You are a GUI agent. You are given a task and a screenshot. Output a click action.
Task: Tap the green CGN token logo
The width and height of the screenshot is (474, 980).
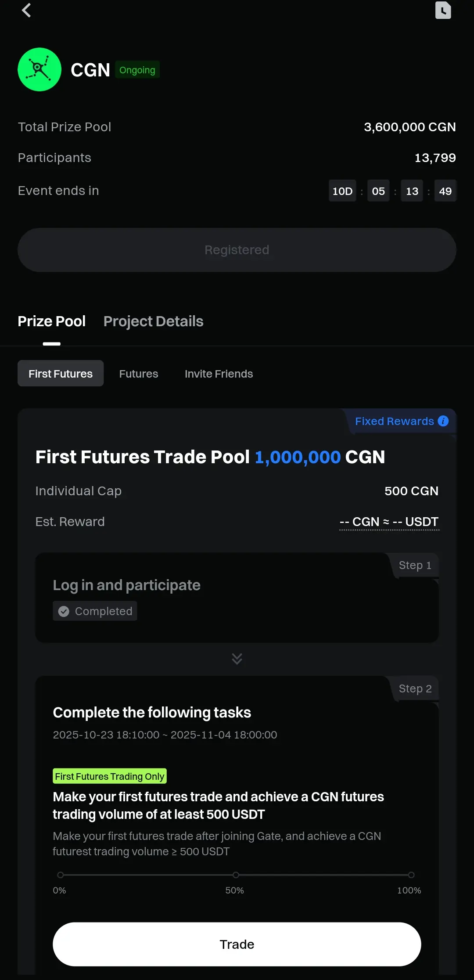pos(39,69)
